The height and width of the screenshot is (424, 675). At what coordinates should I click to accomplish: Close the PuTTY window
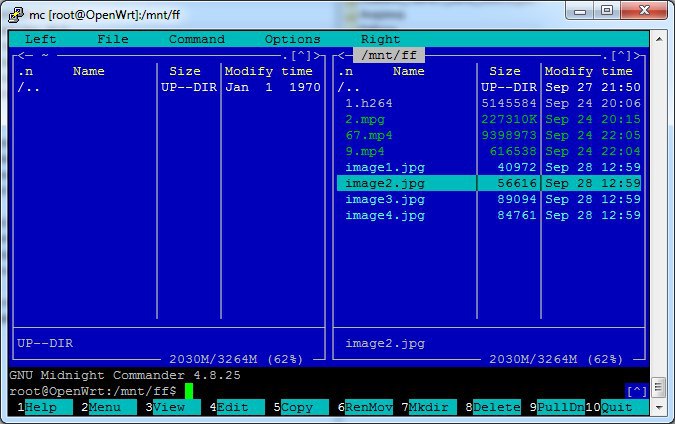pyautogui.click(x=644, y=10)
